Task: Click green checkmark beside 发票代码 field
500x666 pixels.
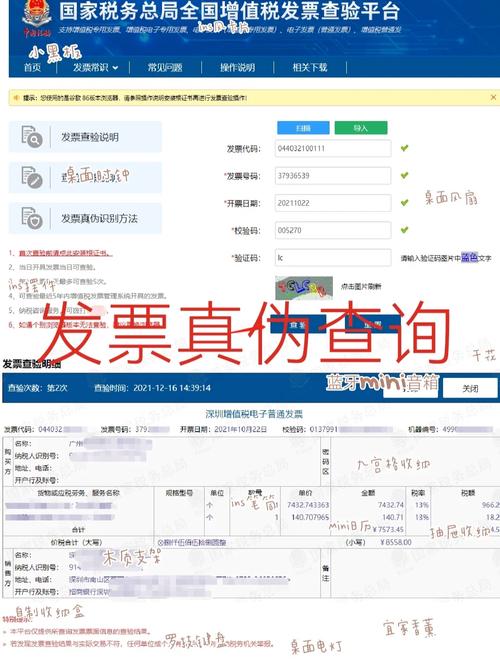Action: pos(404,148)
